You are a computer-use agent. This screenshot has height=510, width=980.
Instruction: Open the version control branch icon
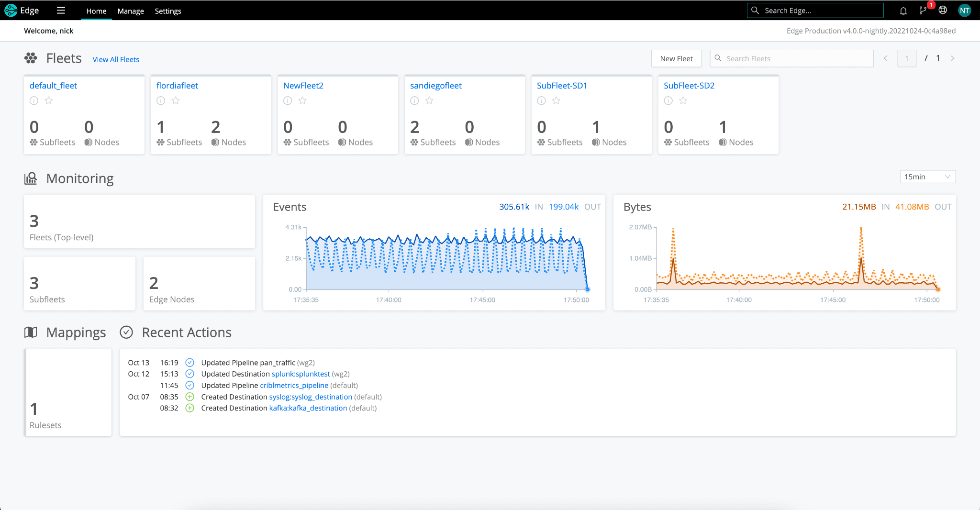pyautogui.click(x=923, y=11)
